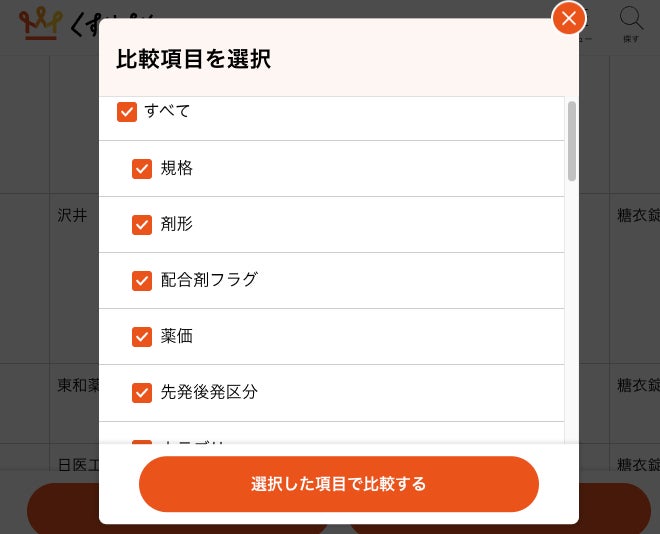The width and height of the screenshot is (660, 534).
Task: Select the 沢井 table cell
Action: [x=73, y=215]
